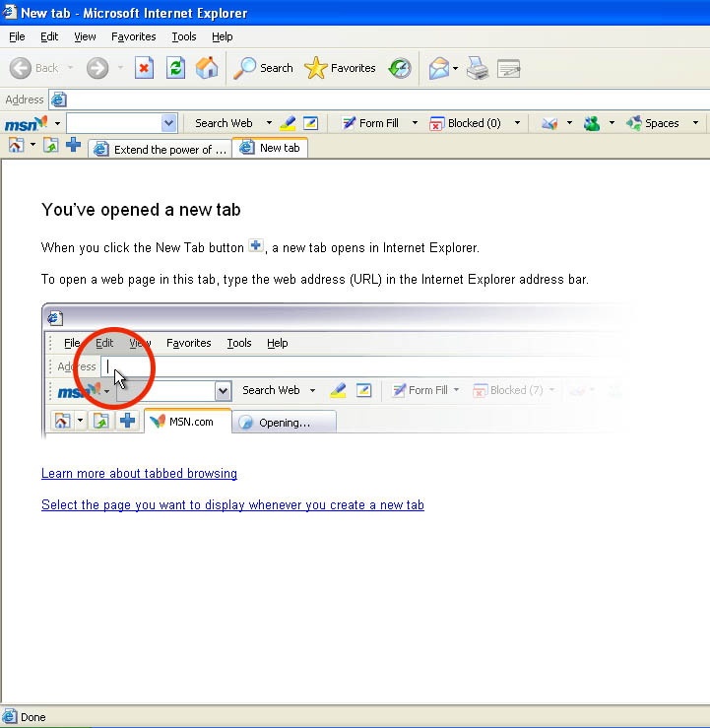The image size is (710, 728).
Task: Expand the tab bar home dropdown arrow
Action: [x=32, y=145]
